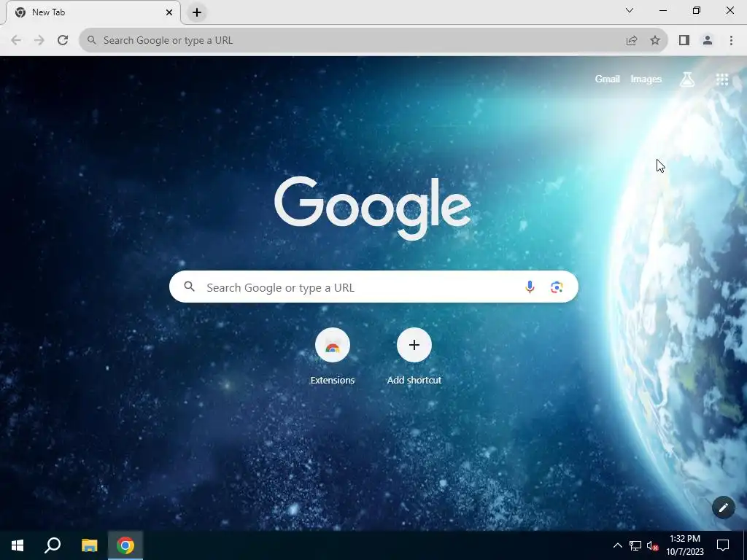Open the Windows notification center
Screen dimensions: 747x560
pos(723,545)
